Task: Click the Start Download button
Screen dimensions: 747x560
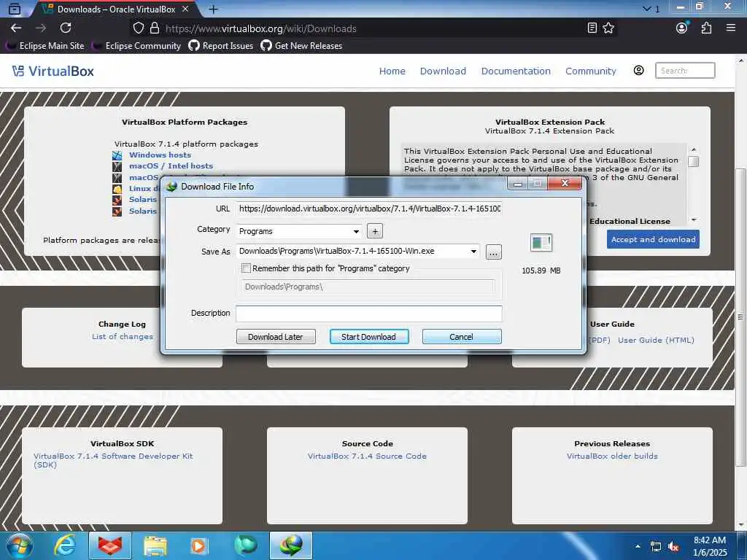Action: (x=369, y=337)
